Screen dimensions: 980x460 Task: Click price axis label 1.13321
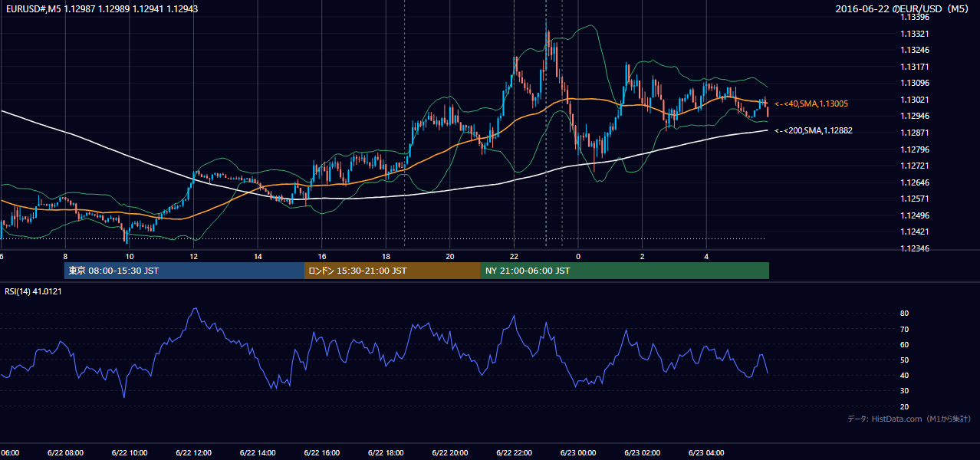coord(915,34)
